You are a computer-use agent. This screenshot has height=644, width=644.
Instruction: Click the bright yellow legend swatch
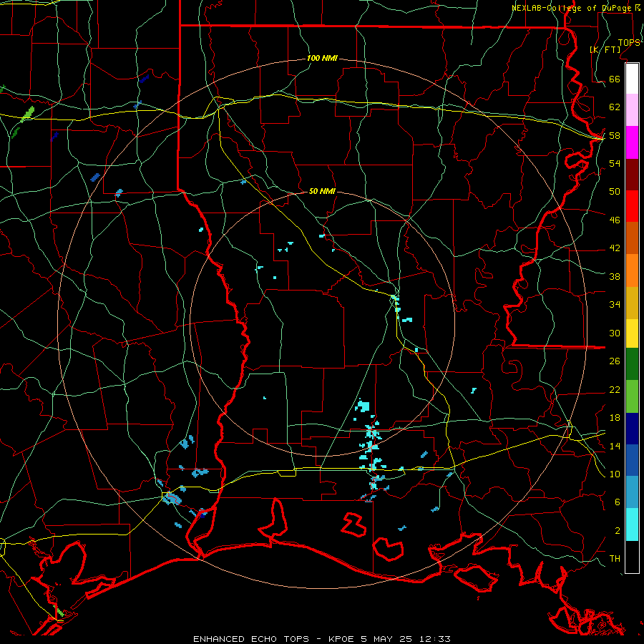click(x=632, y=333)
